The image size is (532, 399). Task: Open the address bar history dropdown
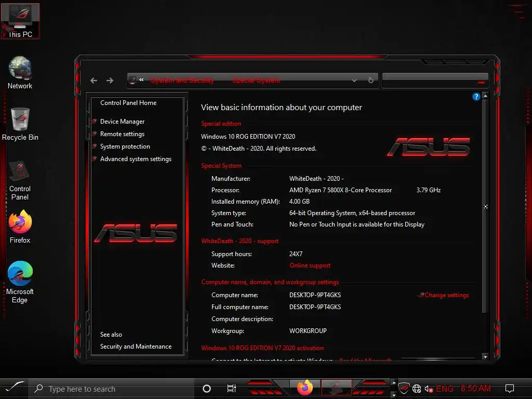tap(354, 81)
